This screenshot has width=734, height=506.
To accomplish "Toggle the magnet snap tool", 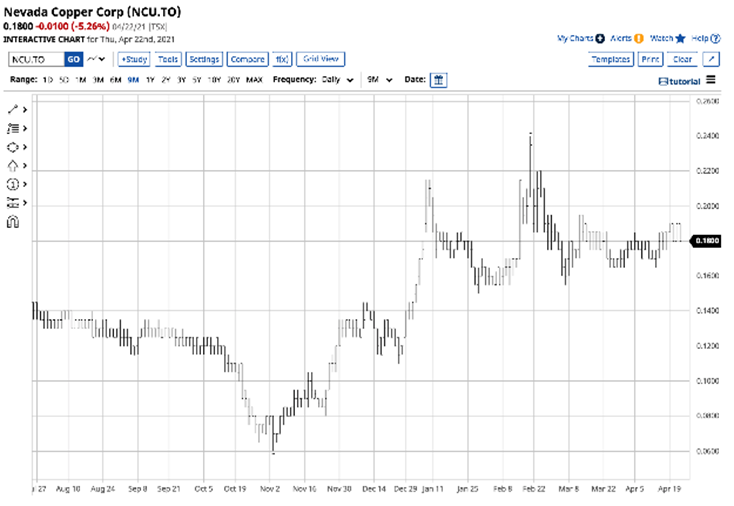I will click(13, 221).
